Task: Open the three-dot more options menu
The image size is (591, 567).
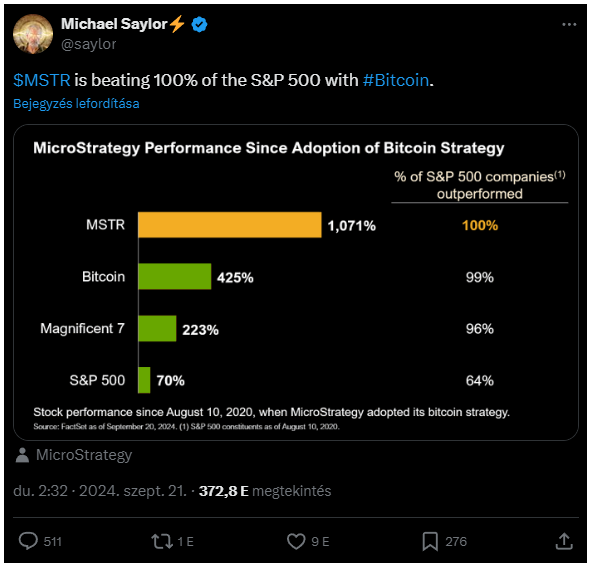Action: point(569,25)
